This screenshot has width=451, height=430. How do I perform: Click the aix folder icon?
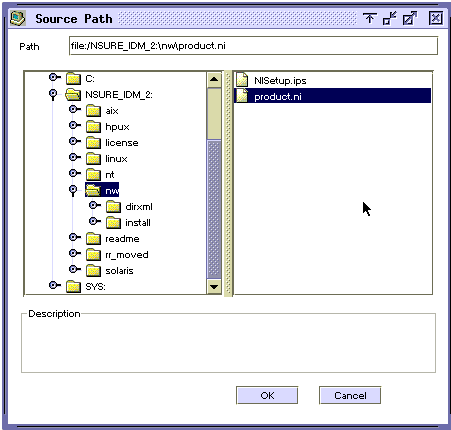[93, 111]
